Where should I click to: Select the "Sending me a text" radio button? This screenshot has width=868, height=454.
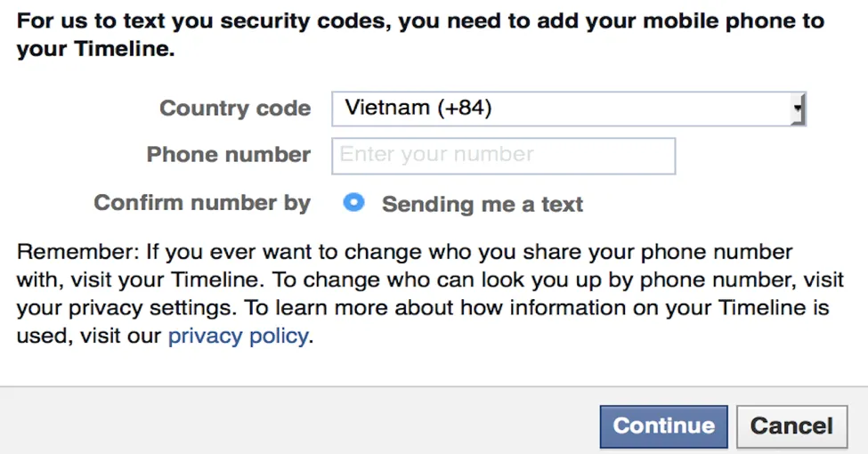(x=353, y=203)
